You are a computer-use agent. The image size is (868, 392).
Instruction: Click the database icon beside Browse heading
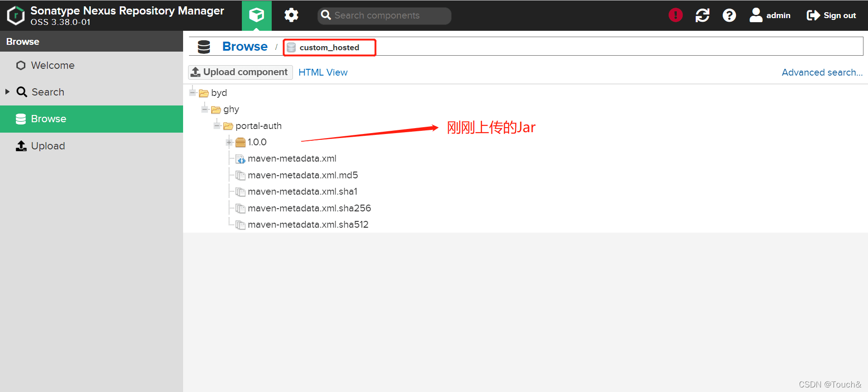204,47
